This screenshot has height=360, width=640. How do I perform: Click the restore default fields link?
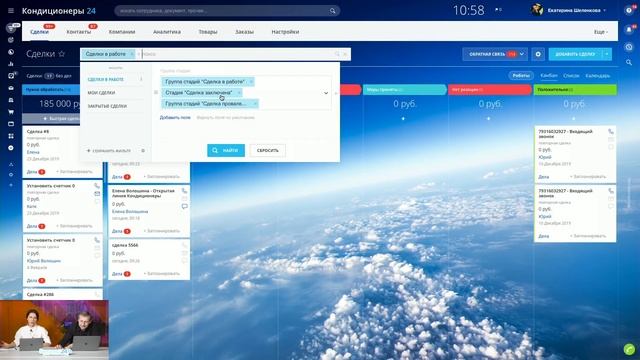click(225, 118)
